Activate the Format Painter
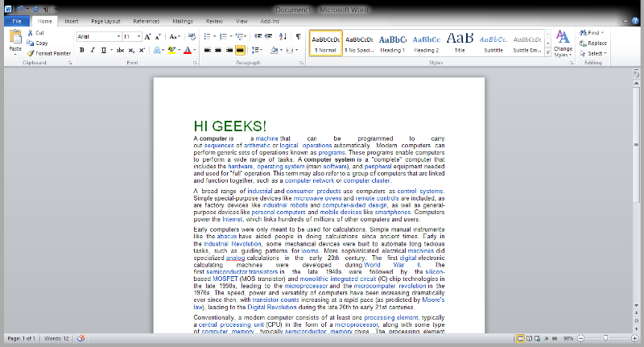The image size is (644, 347). tap(49, 53)
